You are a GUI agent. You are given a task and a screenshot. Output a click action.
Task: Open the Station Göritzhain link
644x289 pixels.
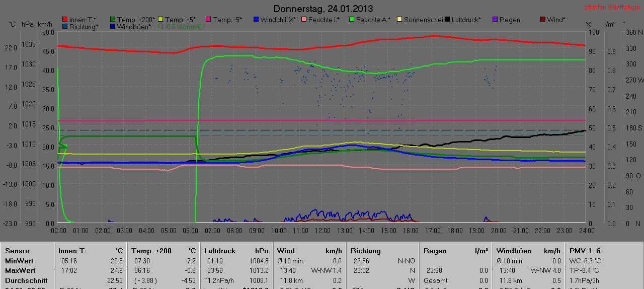coord(612,8)
